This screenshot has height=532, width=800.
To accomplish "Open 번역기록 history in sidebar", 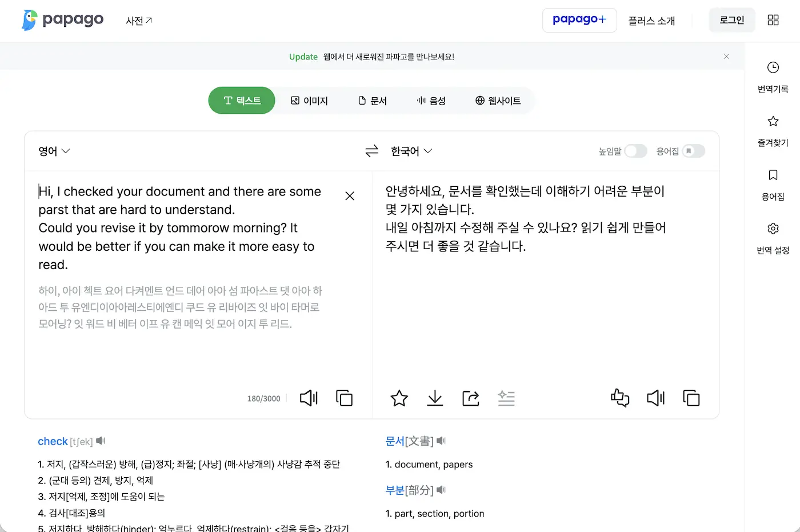I will click(773, 77).
